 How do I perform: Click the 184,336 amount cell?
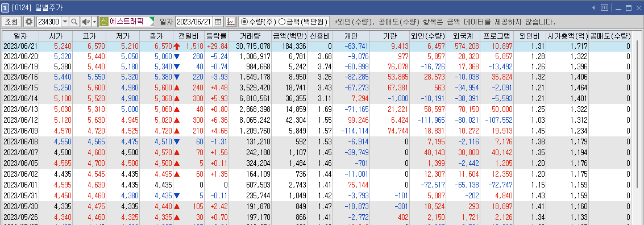289,46
